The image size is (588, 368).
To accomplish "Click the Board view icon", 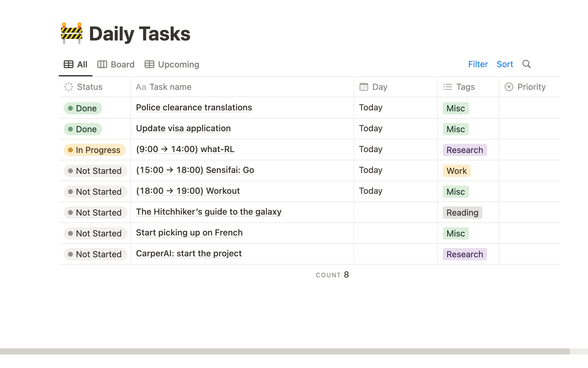I will pos(103,64).
